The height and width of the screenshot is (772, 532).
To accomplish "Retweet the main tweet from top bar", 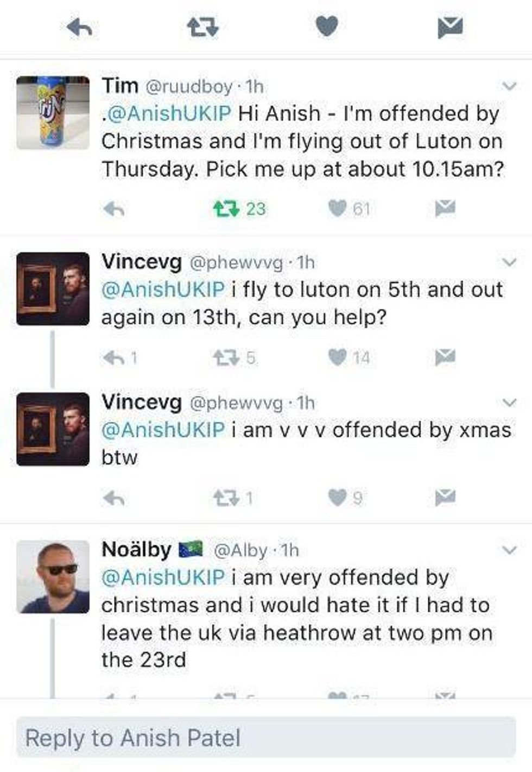I will click(x=202, y=27).
